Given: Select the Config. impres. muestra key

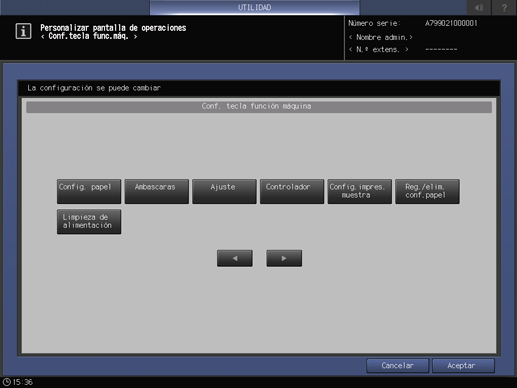Looking at the screenshot, I should click(x=360, y=191).
